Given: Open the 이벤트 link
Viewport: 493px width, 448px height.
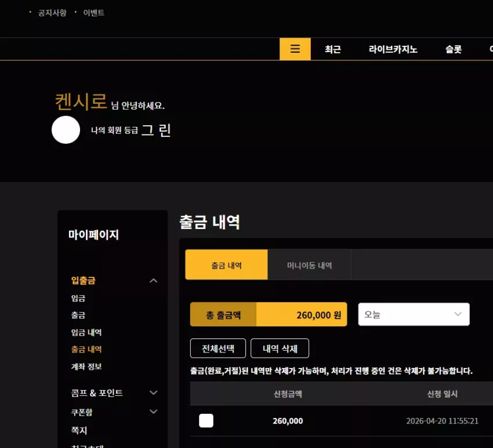Looking at the screenshot, I should click(x=94, y=13).
